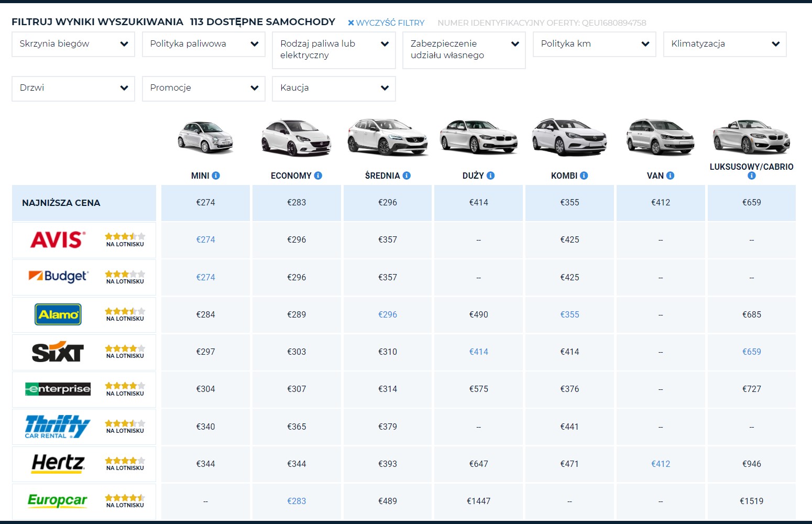The height and width of the screenshot is (524, 812).
Task: Click the info icon next to KOMBI
Action: tap(584, 176)
